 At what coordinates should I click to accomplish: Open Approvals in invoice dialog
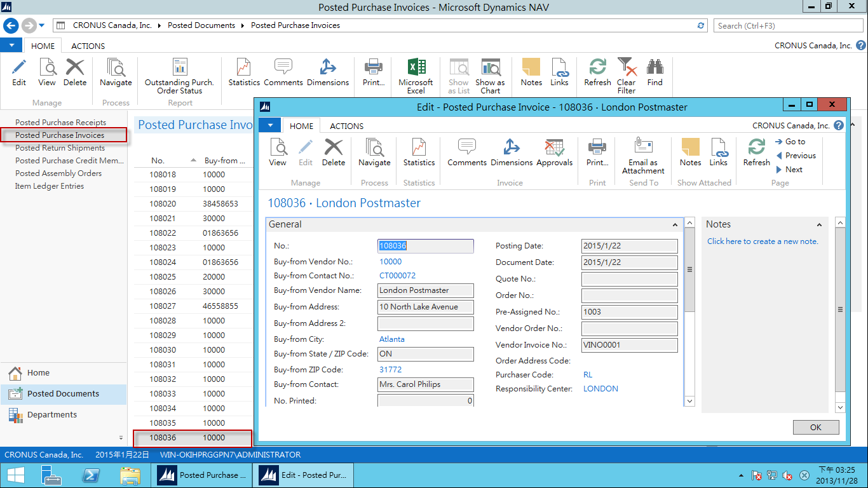coord(555,152)
